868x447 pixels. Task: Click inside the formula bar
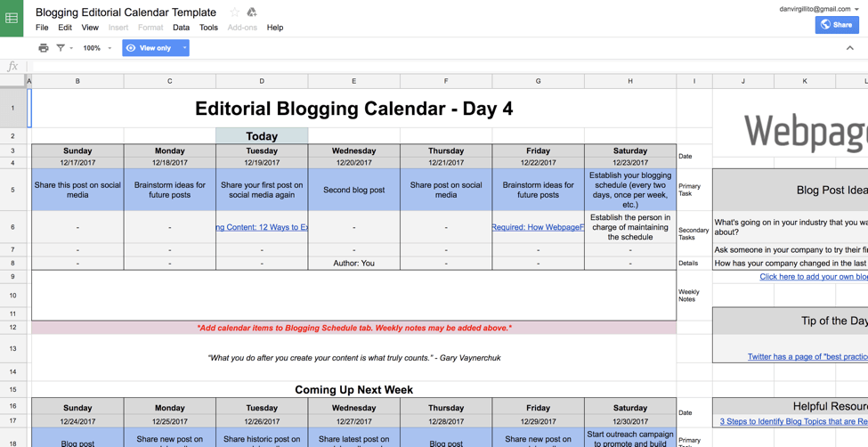[x=445, y=67]
